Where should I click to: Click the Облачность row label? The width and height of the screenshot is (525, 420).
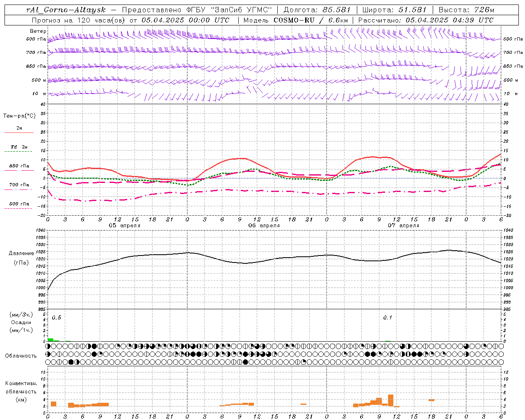click(21, 356)
